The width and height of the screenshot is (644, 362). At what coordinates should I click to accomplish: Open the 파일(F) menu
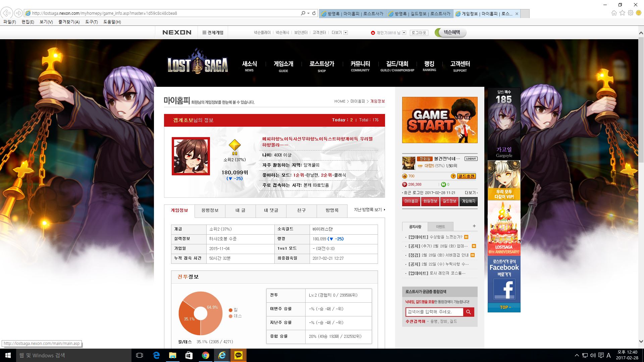(9, 22)
